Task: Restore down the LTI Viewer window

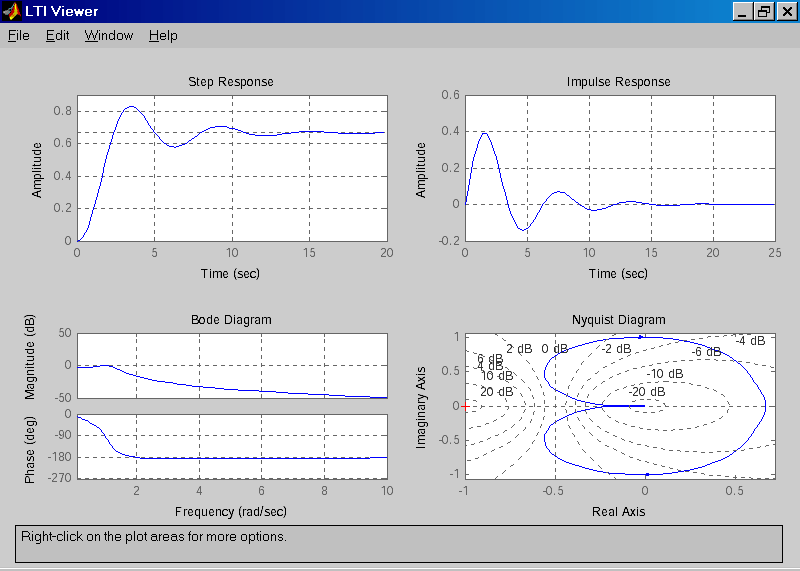Action: (x=763, y=11)
